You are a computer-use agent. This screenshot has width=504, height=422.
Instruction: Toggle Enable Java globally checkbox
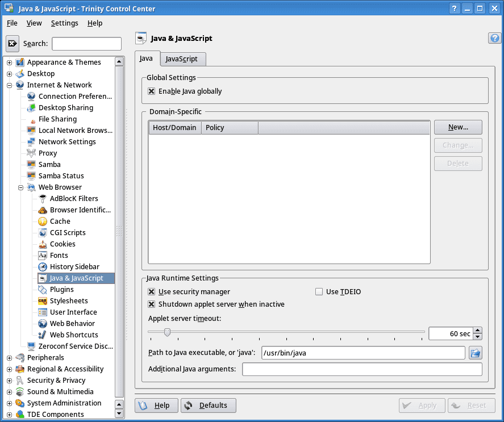151,91
